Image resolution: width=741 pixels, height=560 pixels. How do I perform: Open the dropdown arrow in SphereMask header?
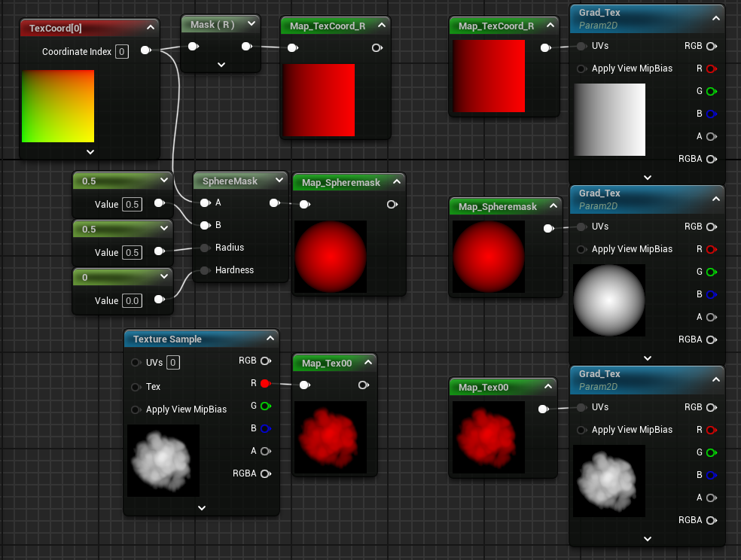pyautogui.click(x=279, y=181)
